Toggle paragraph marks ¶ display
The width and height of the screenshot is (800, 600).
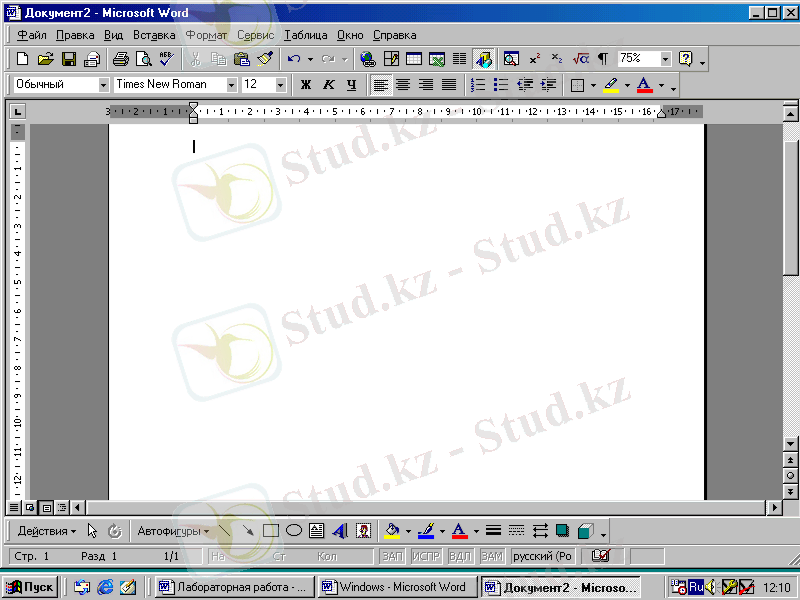pyautogui.click(x=603, y=59)
